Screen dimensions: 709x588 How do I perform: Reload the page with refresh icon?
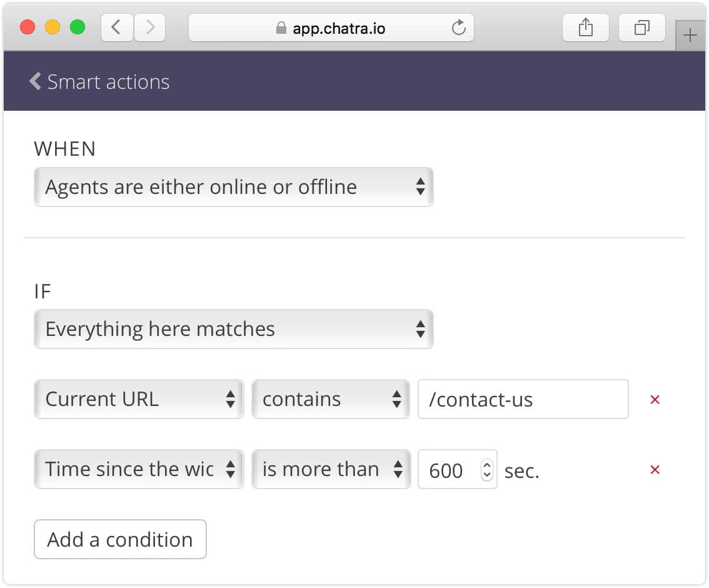click(x=459, y=27)
